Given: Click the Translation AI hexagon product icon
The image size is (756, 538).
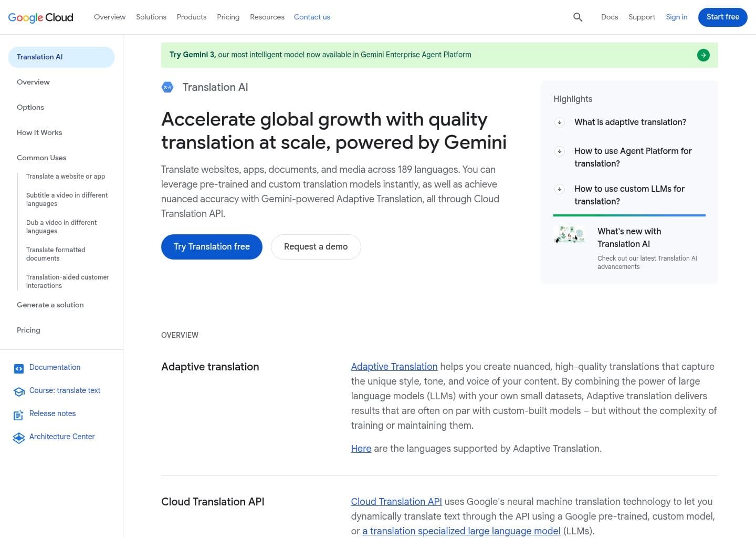Looking at the screenshot, I should 167,87.
